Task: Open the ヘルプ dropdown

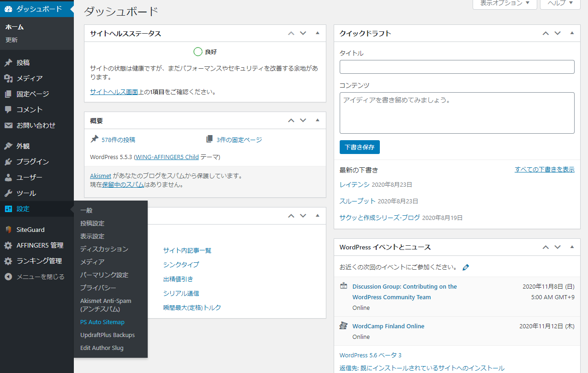Action: point(560,4)
